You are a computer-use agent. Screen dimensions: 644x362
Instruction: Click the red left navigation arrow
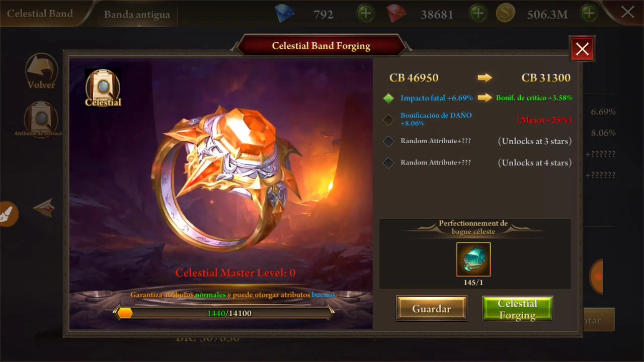tap(44, 208)
